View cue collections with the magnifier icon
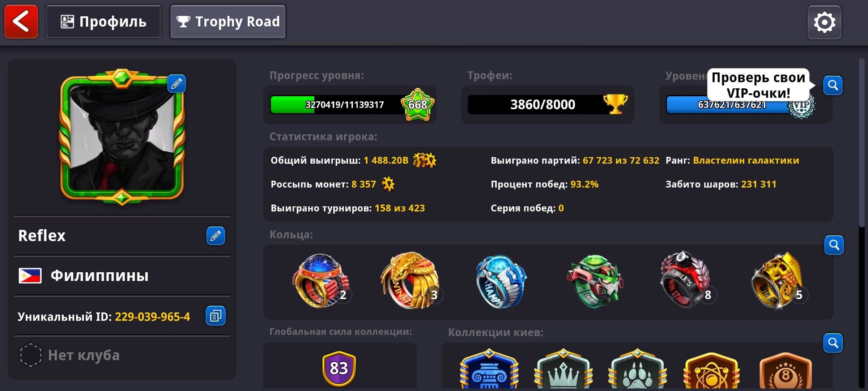 [x=833, y=343]
